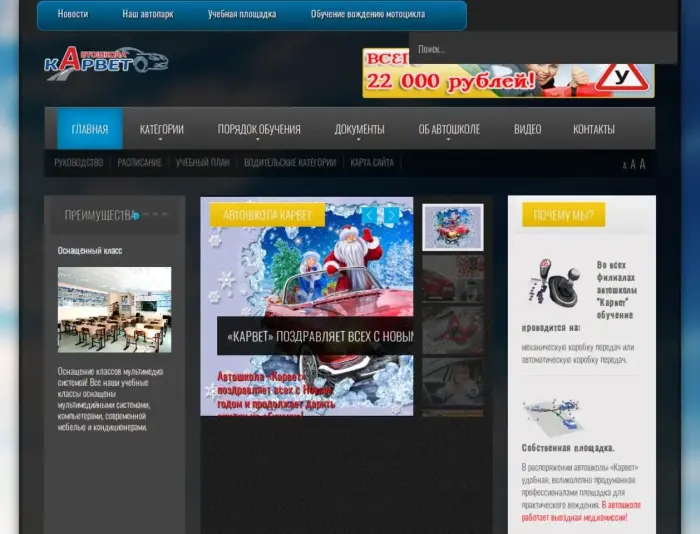Open the Наш автопарк top menu link

coord(148,14)
